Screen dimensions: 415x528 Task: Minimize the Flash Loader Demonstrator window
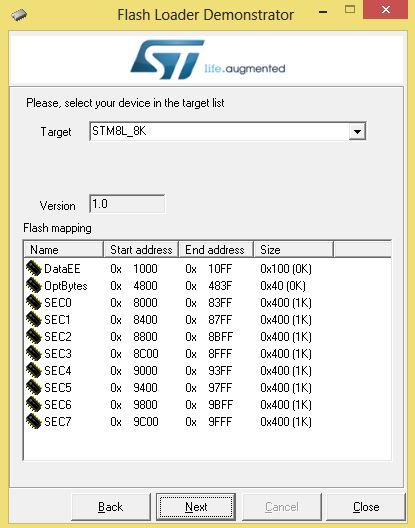(323, 11)
